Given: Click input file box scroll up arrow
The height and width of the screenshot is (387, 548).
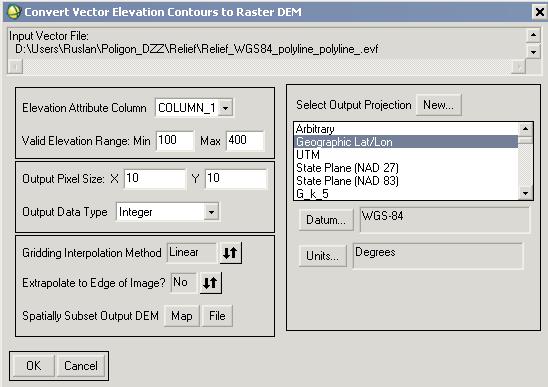Looking at the screenshot, I should tap(533, 35).
